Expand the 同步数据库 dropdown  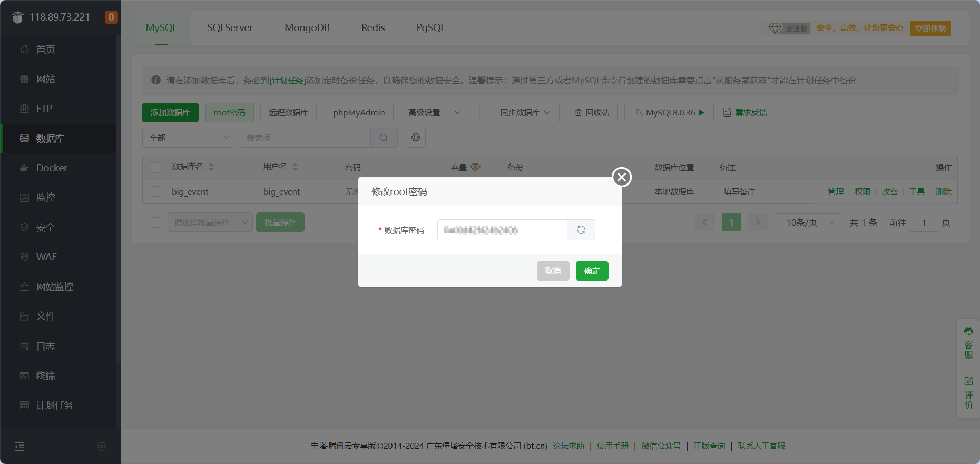525,113
